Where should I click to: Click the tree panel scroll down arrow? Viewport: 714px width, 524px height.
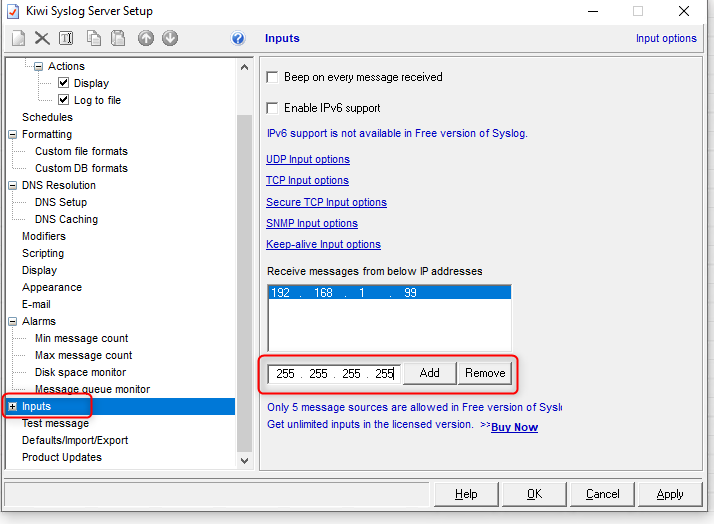point(244,461)
